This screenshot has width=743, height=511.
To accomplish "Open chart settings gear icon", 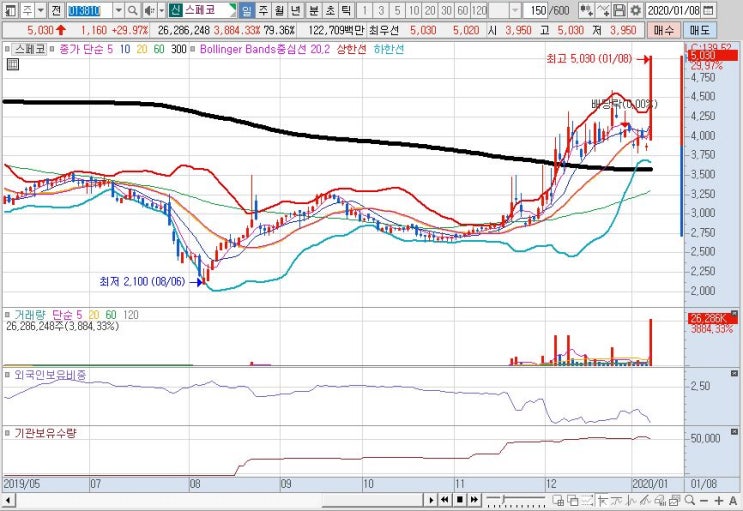I will [x=635, y=10].
